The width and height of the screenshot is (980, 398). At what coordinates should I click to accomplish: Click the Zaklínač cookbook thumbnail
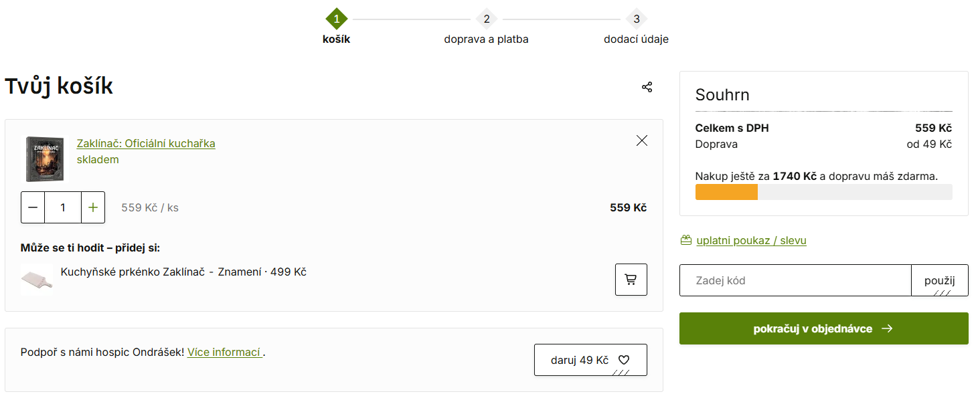(44, 159)
